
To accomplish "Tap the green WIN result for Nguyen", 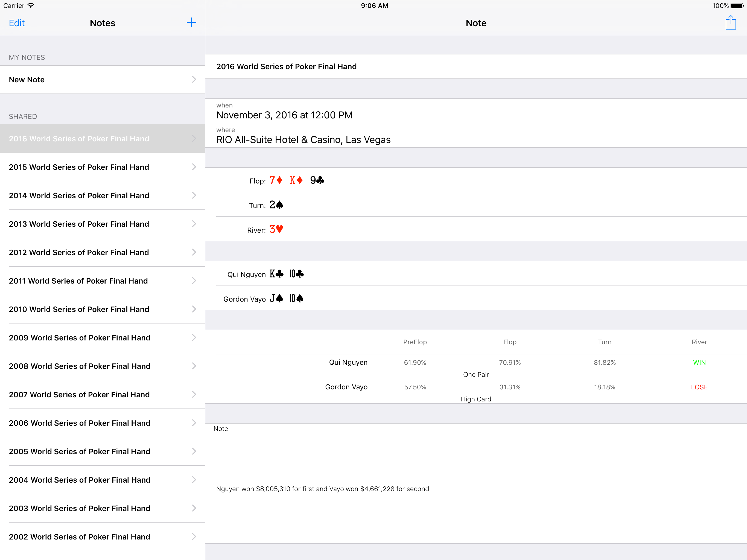I will [x=699, y=362].
